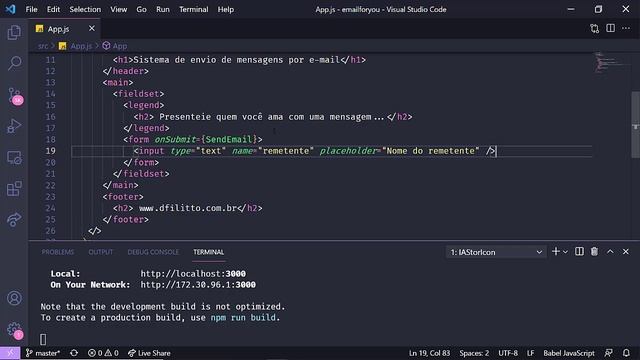The height and width of the screenshot is (360, 640).
Task: Switch to the OUTPUT panel tab
Action: 101,252
